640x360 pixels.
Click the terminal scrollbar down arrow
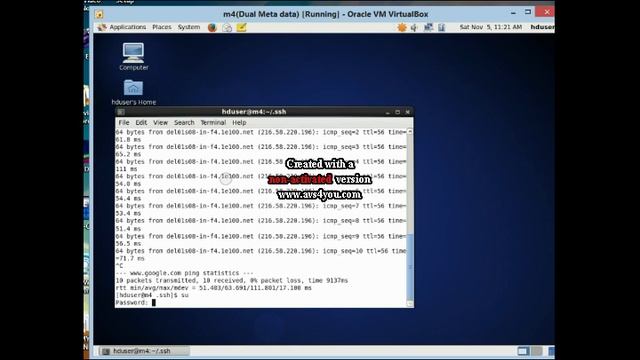[x=410, y=303]
